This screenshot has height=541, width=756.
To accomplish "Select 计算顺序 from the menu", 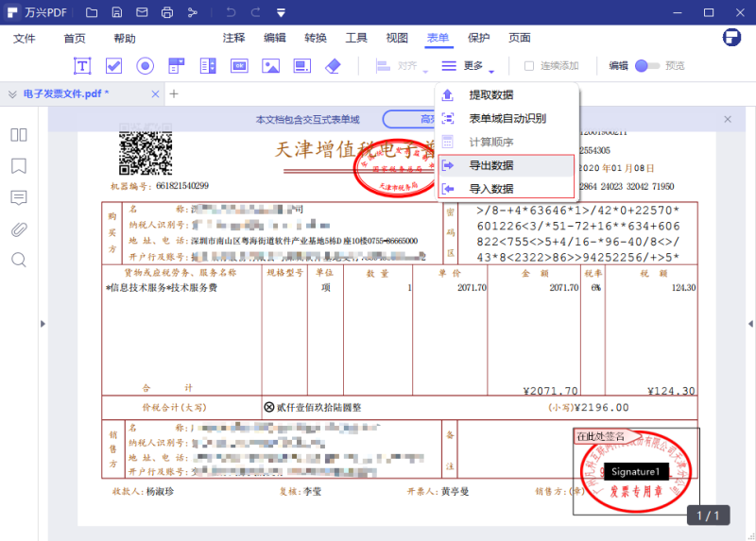I will click(x=507, y=143).
